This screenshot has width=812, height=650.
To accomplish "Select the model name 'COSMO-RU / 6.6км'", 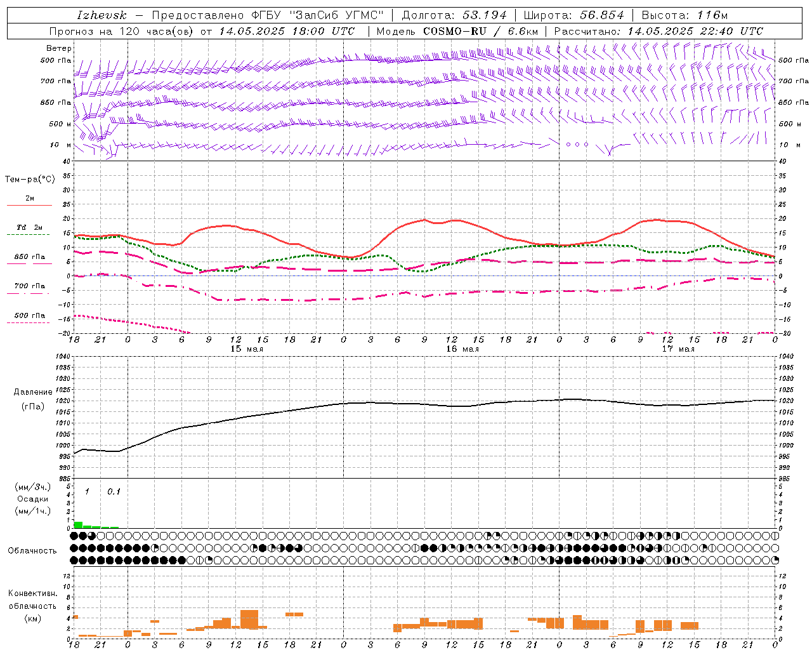I will [480, 31].
